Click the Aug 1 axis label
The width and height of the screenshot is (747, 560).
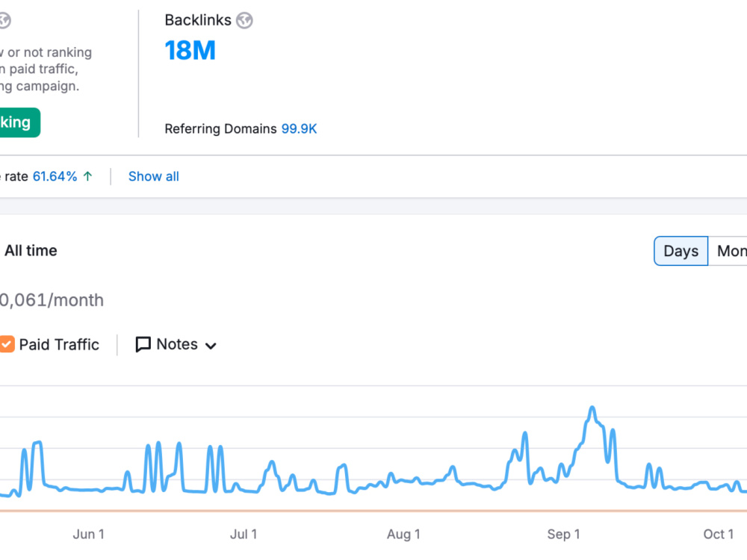[403, 535]
